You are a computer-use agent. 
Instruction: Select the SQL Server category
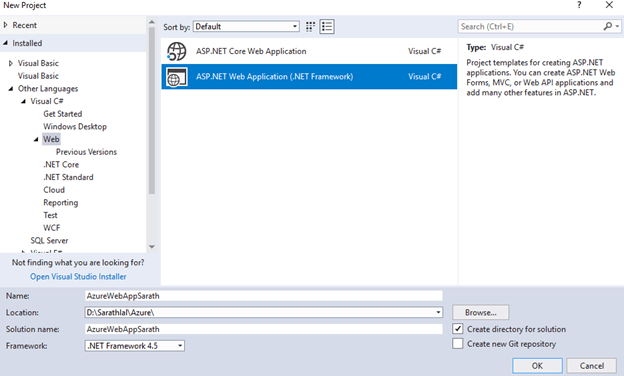click(x=49, y=241)
